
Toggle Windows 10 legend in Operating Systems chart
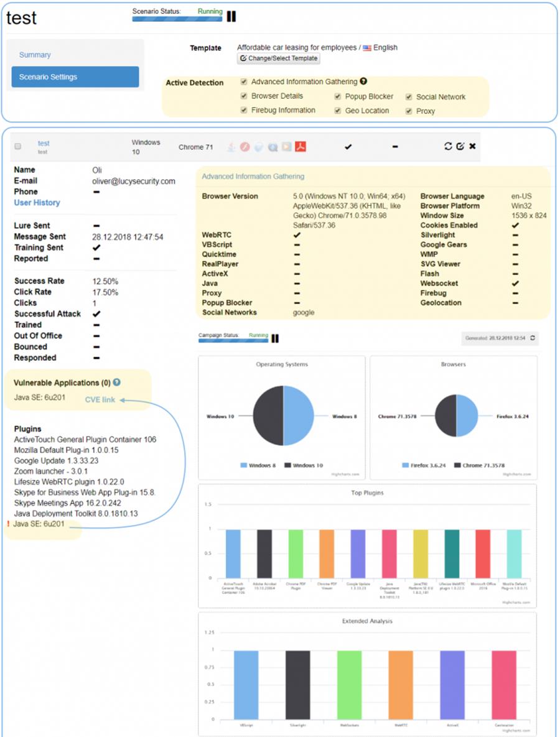[304, 465]
